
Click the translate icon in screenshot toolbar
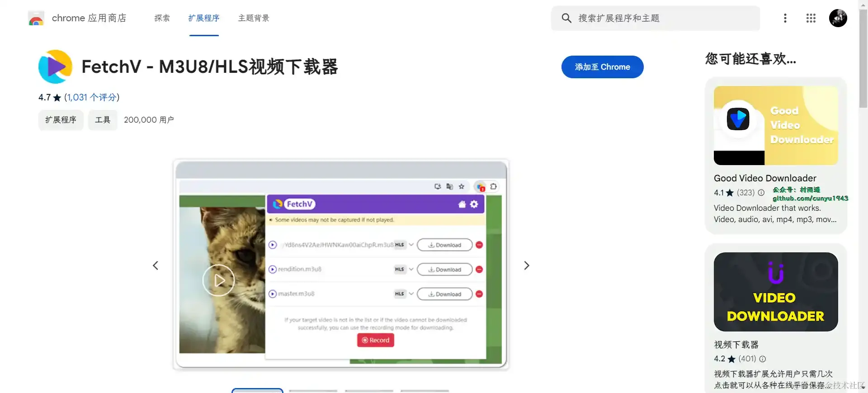coord(449,186)
